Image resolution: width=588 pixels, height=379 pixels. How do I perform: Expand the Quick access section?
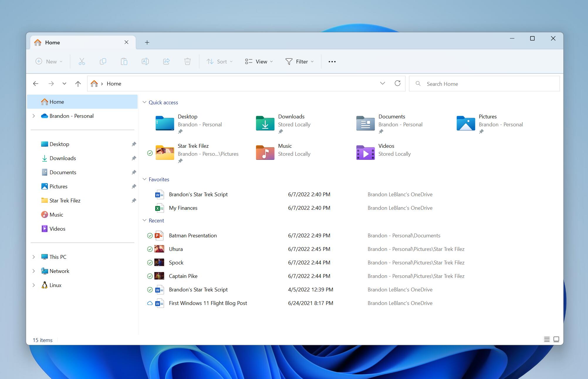coord(143,102)
